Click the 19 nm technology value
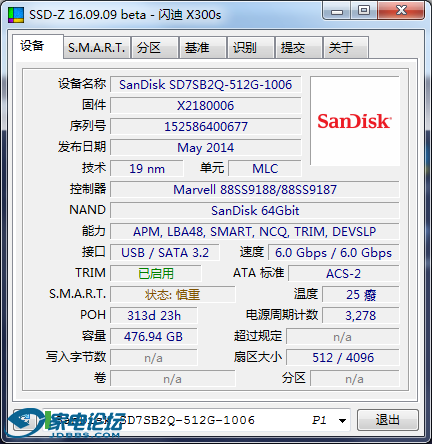This screenshot has height=444, width=432. tap(147, 169)
